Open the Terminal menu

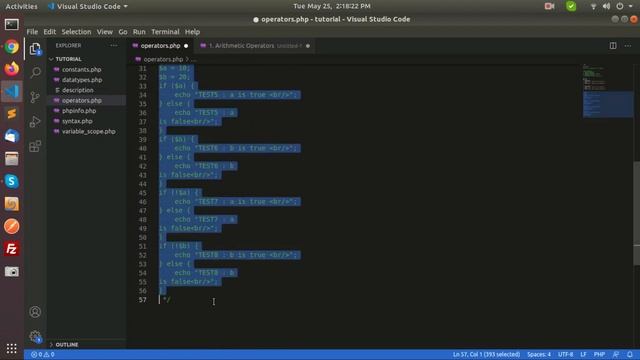tap(165, 32)
